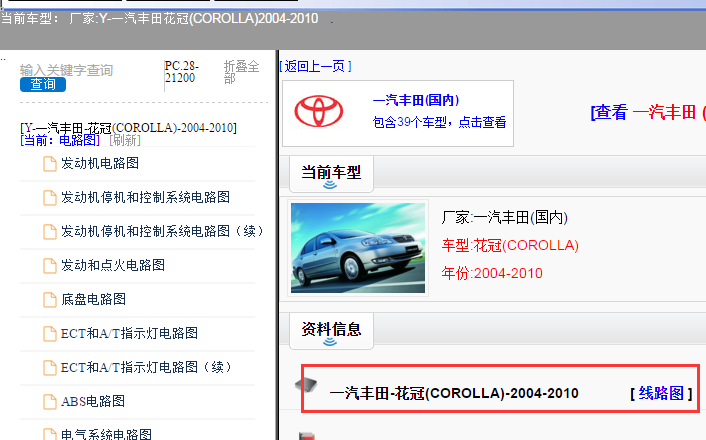Open 发动机停机和控制系统电路图 entry
Image resolution: width=706 pixels, height=440 pixels.
pos(145,197)
